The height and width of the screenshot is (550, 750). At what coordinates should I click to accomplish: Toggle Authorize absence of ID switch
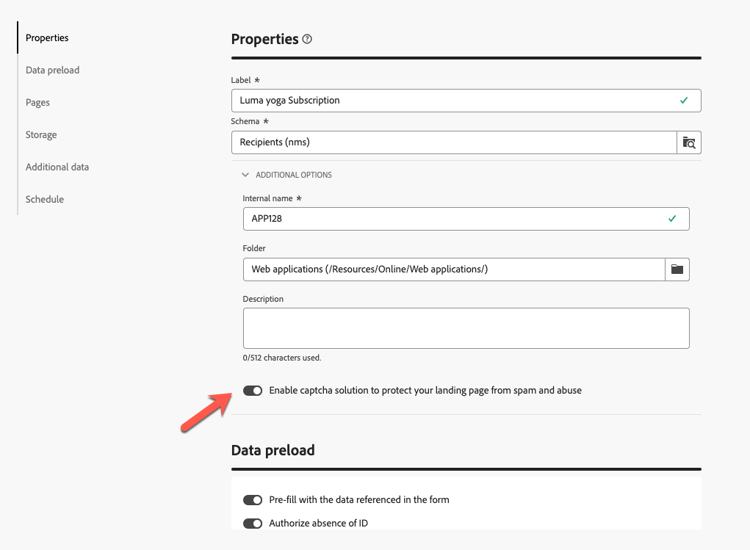[x=252, y=523]
